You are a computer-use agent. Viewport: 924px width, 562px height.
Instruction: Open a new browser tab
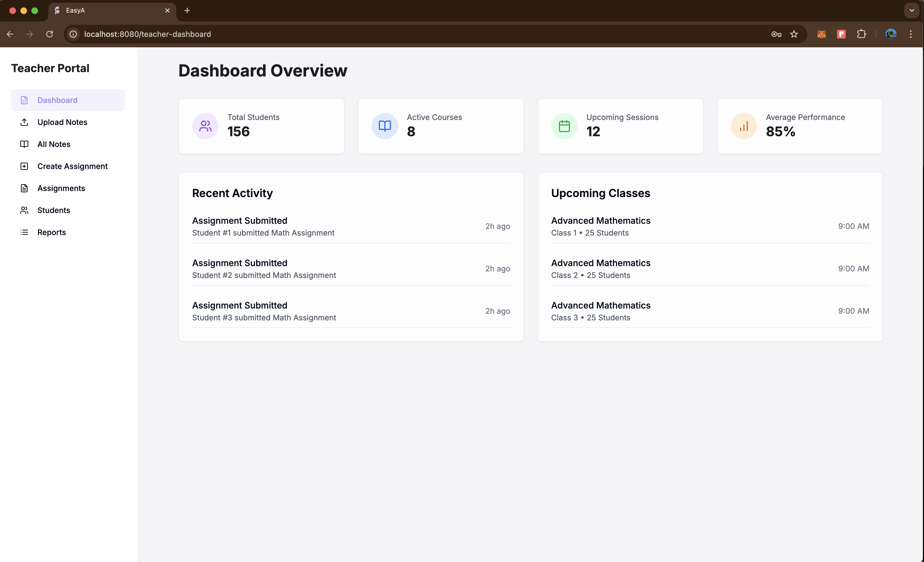tap(187, 10)
